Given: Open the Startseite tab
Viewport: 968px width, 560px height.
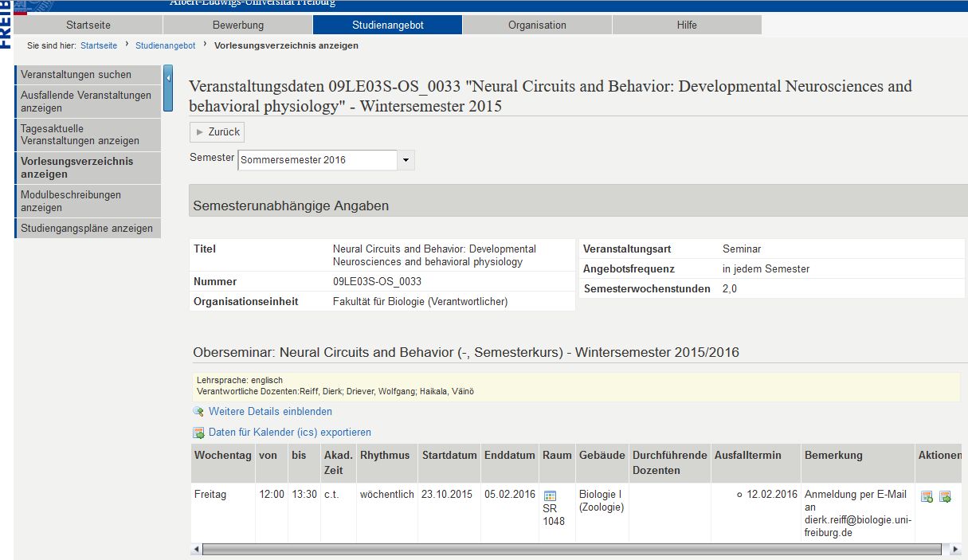Looking at the screenshot, I should (88, 25).
